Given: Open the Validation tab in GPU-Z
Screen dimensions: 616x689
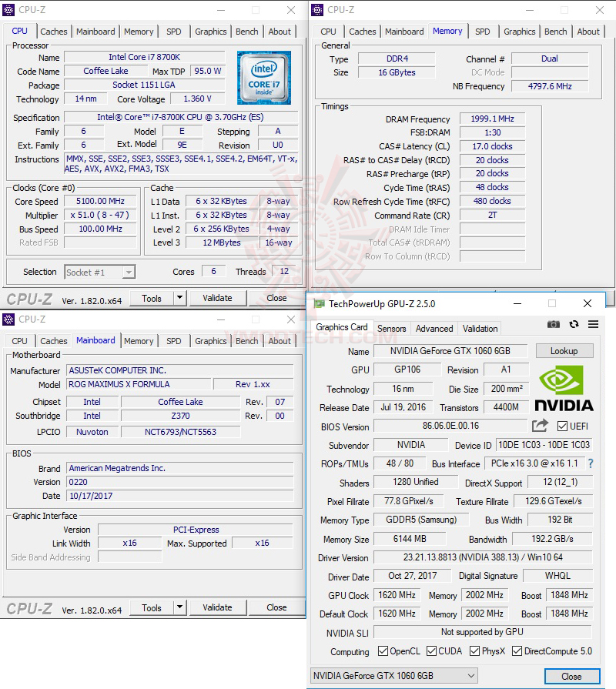Looking at the screenshot, I should 480,329.
